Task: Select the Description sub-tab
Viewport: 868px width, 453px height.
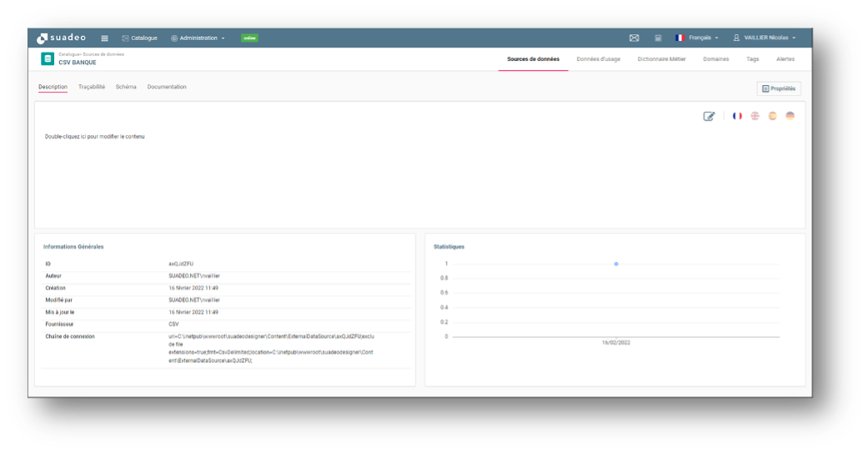Action: [x=53, y=87]
